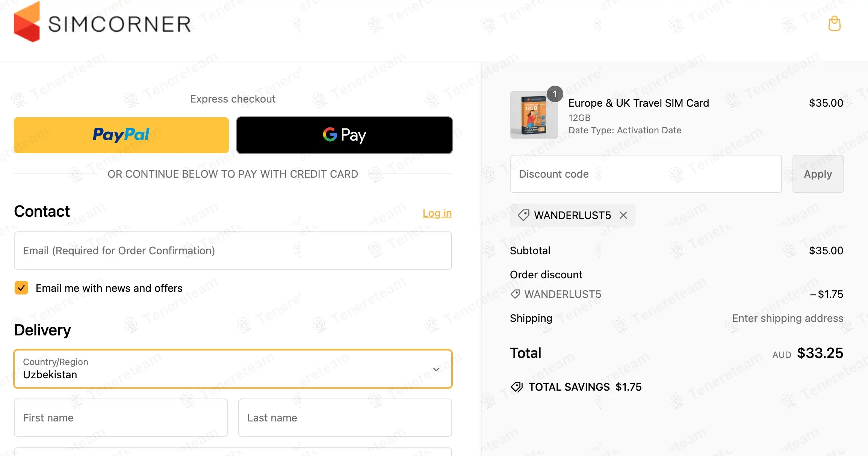Click the Email order confirmation field

[233, 251]
